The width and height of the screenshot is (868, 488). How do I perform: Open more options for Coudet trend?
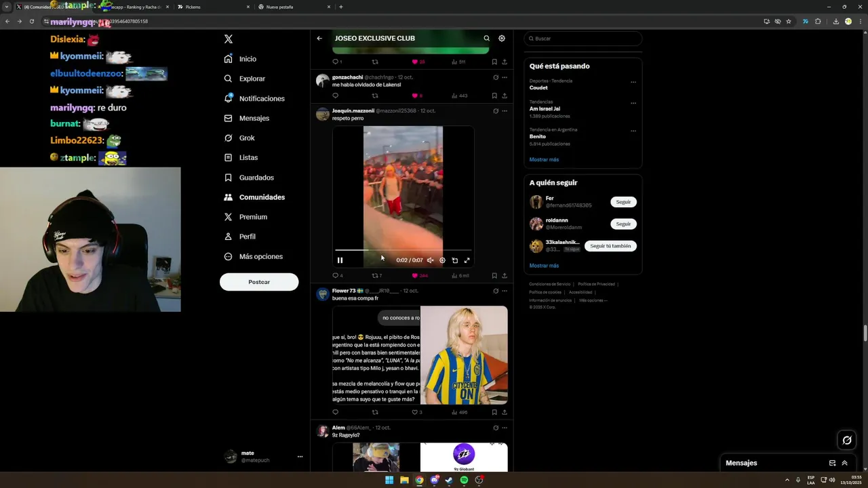(633, 82)
